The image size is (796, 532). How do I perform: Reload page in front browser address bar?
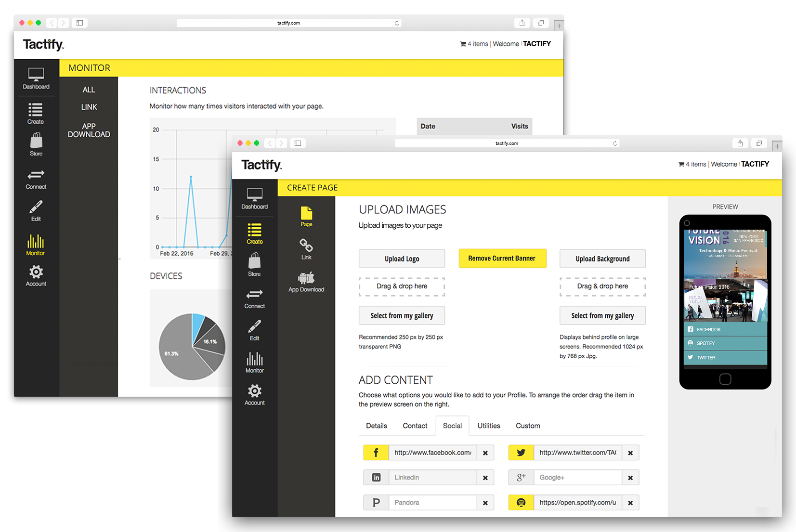tap(615, 143)
